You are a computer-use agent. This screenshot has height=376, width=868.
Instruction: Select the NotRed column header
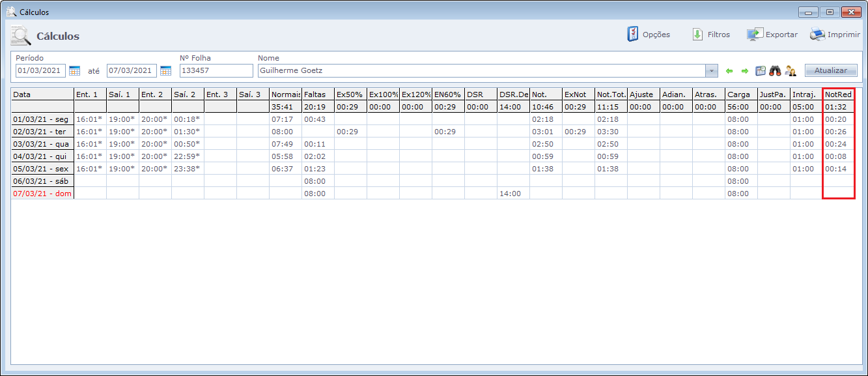838,94
